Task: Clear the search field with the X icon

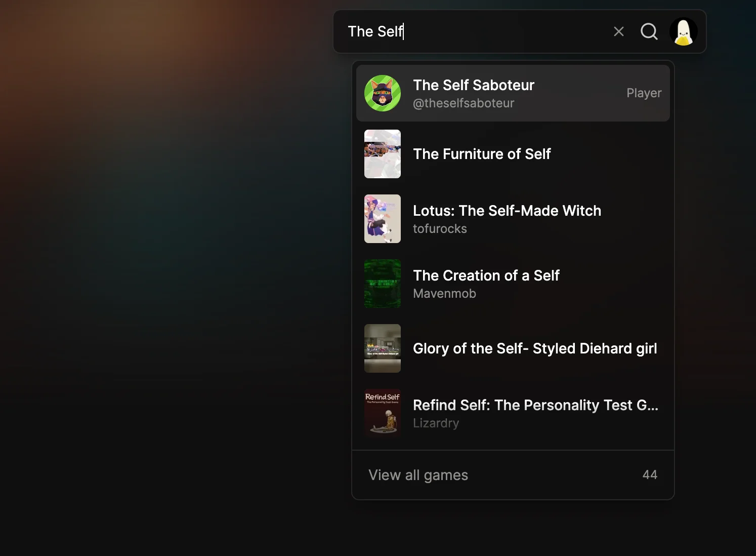Action: coord(618,31)
